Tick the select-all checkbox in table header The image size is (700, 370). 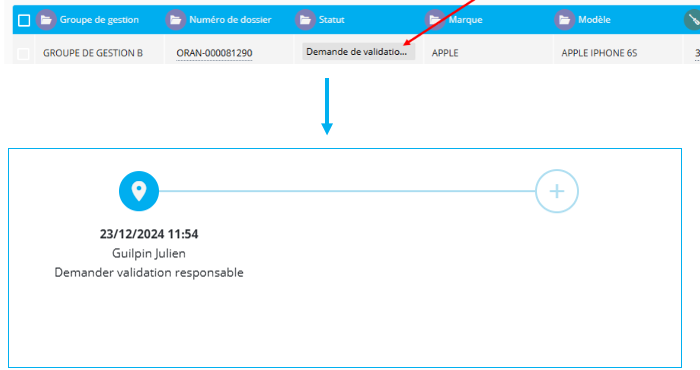pyautogui.click(x=24, y=20)
